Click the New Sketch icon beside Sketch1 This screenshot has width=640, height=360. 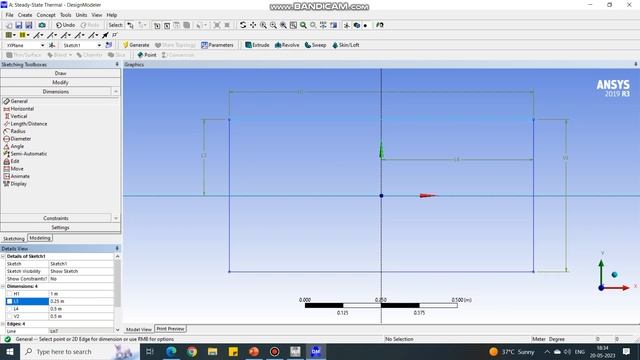coord(109,45)
